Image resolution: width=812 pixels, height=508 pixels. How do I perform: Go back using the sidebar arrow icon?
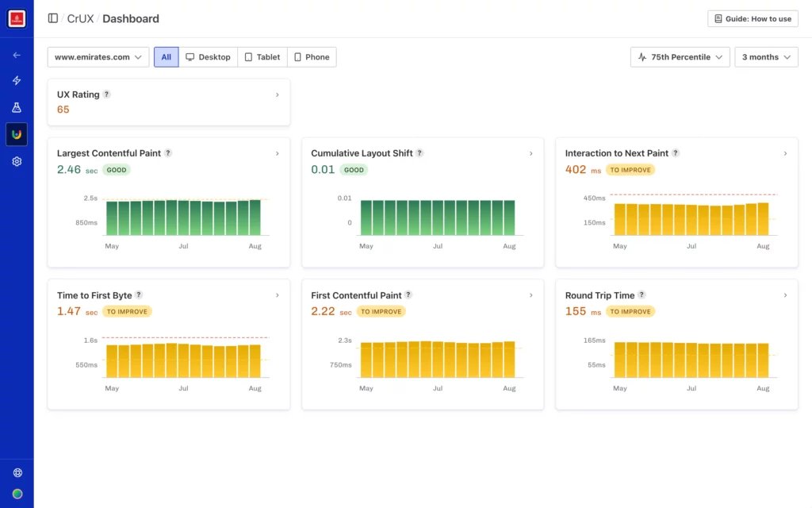click(17, 55)
